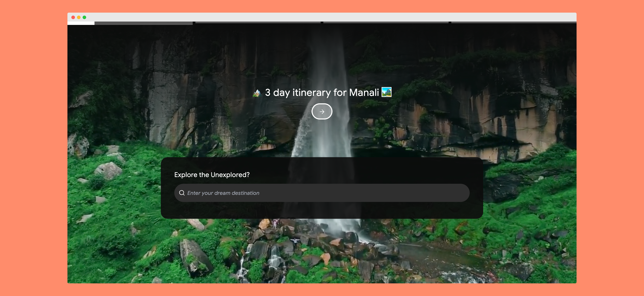This screenshot has width=644, height=296.
Task: Jump to the fourth story progress segment
Action: [x=514, y=22]
